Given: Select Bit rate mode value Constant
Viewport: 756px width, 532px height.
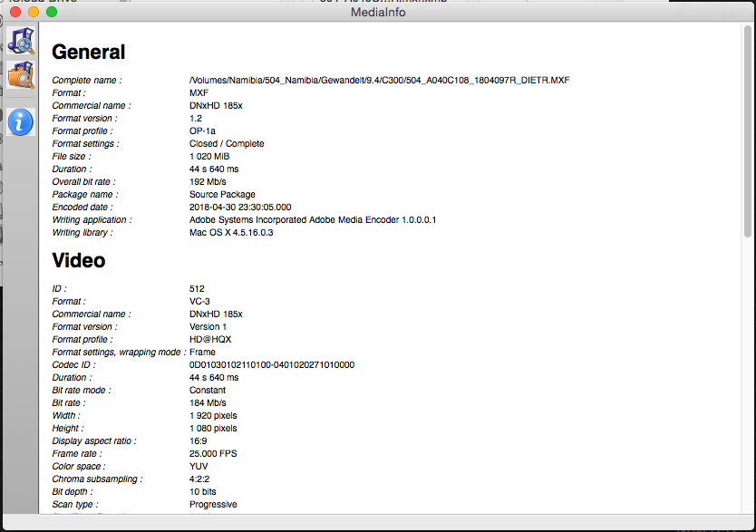Looking at the screenshot, I should coord(208,390).
